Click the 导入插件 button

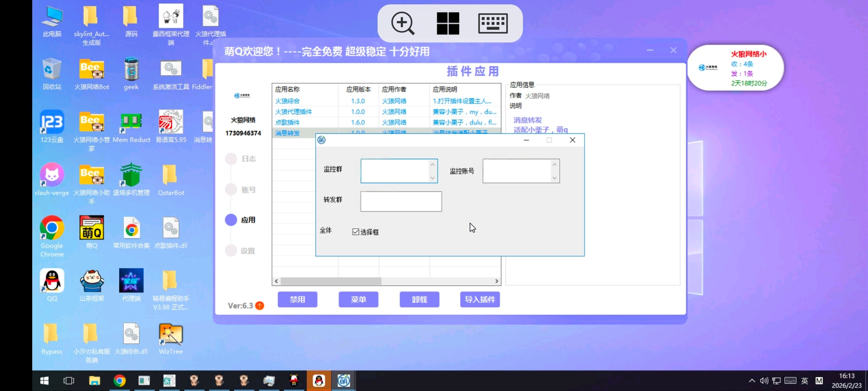coord(479,299)
